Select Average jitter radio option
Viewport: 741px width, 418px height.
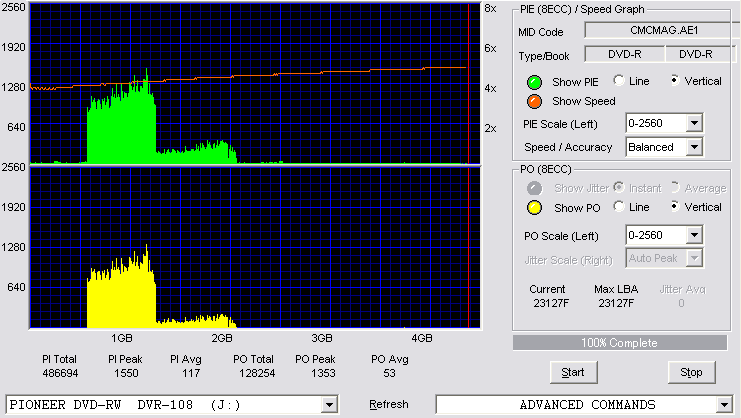(x=675, y=188)
